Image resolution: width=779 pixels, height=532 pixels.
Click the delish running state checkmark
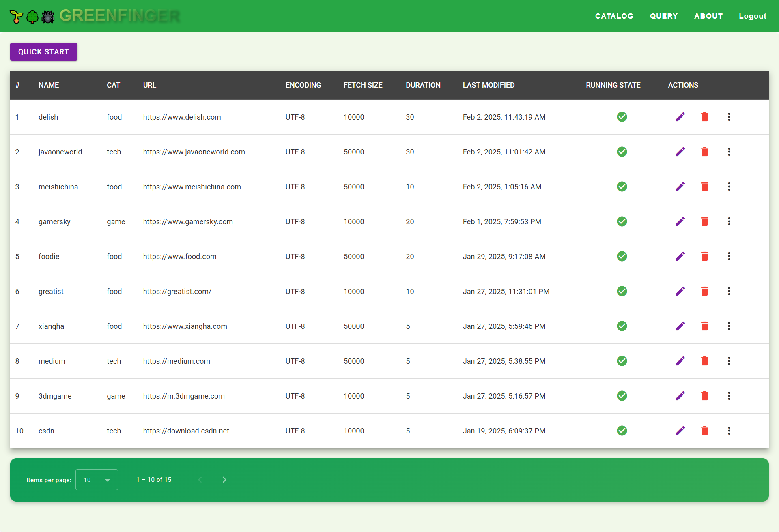coord(622,117)
